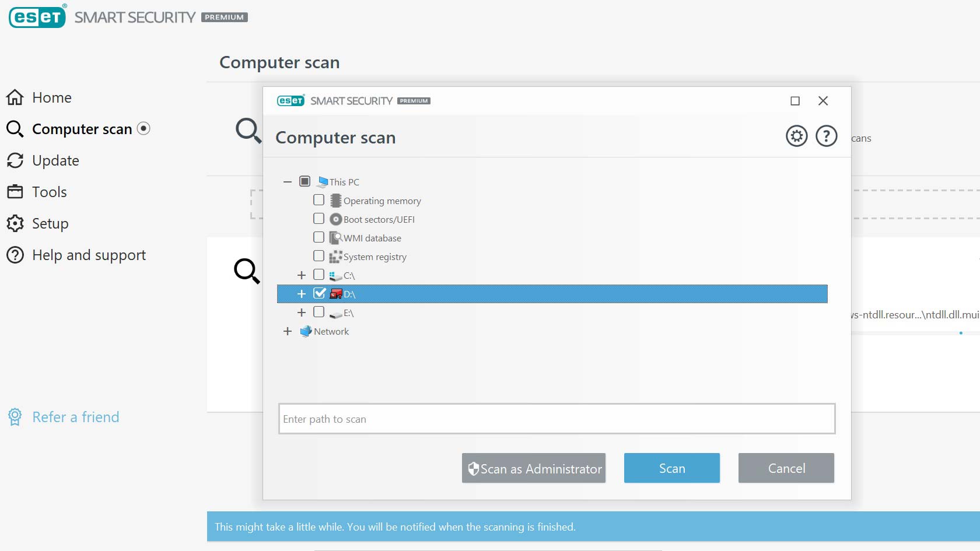Select the System registry label
This screenshot has height=551, width=980.
[375, 257]
